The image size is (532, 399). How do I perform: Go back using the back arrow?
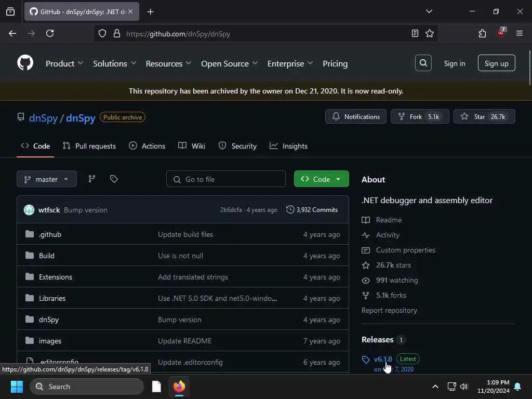tap(12, 33)
